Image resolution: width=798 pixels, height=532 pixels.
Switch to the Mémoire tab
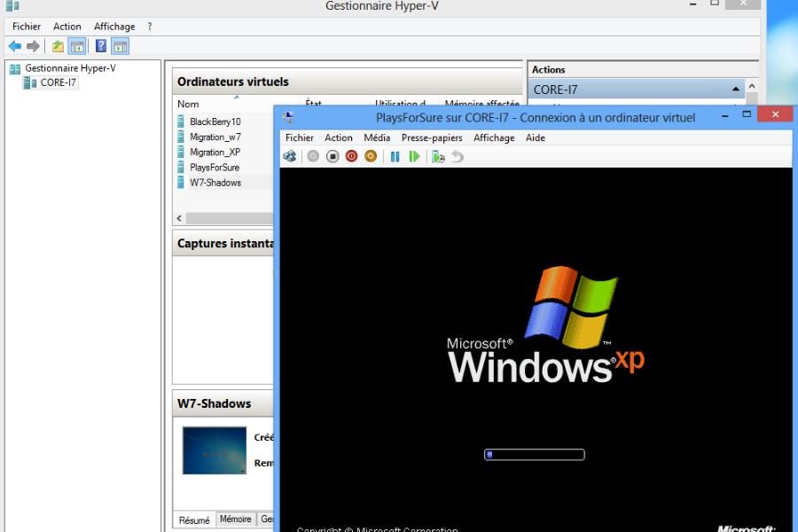(235, 520)
